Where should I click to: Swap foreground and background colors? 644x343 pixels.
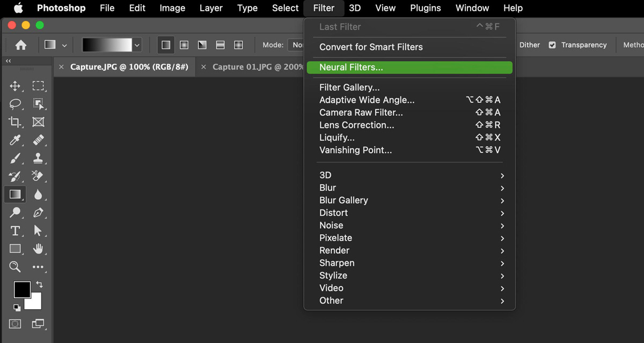[39, 284]
